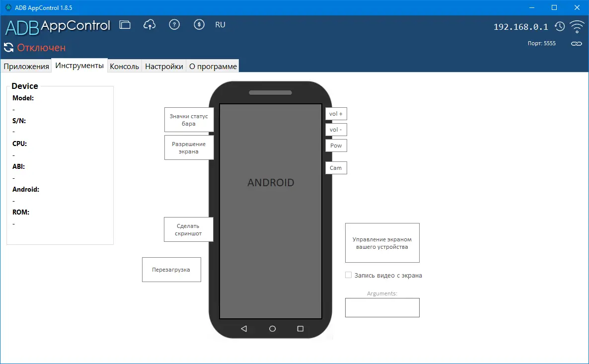This screenshot has height=364, width=589.
Task: Open the folder icon in header
Action: [x=125, y=25]
